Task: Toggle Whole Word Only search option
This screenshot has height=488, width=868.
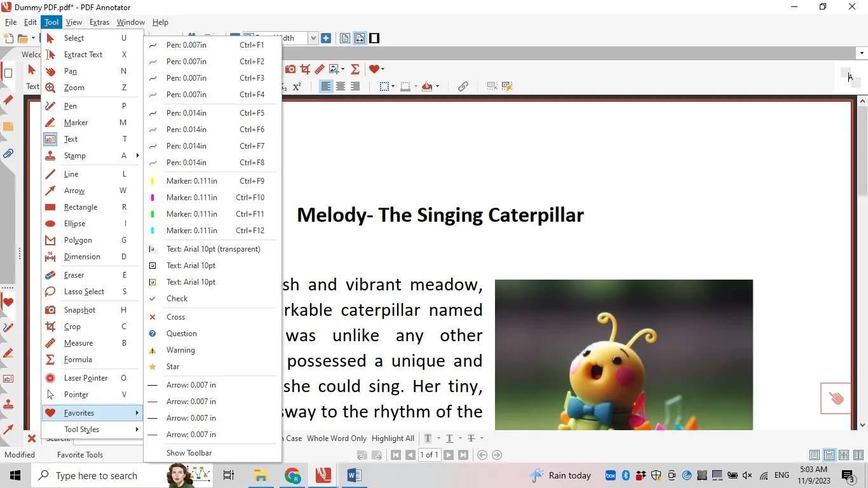Action: pos(337,438)
